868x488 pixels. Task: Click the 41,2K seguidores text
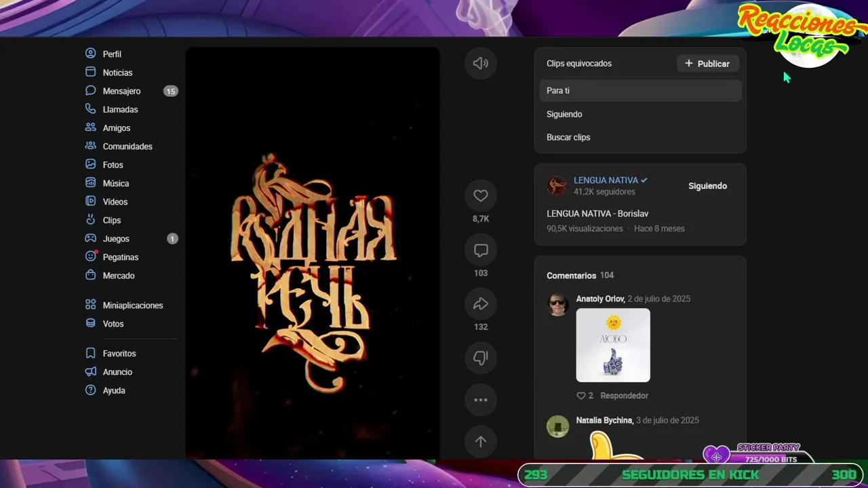604,192
